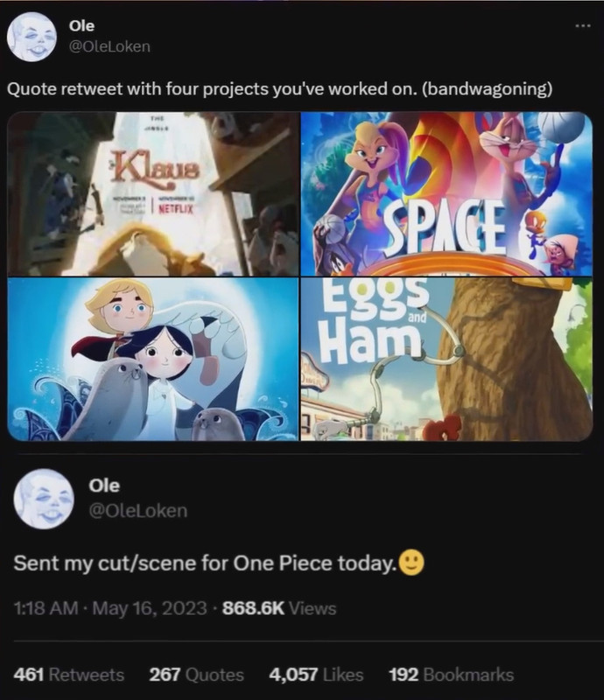Open the Song of the Sea poster image
604x700 pixels.
click(153, 360)
